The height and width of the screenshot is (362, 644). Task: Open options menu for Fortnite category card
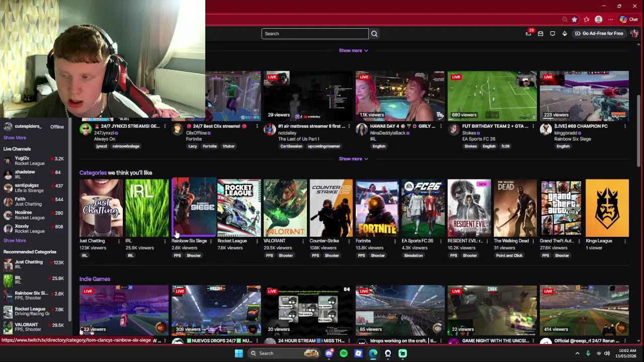pos(394,241)
